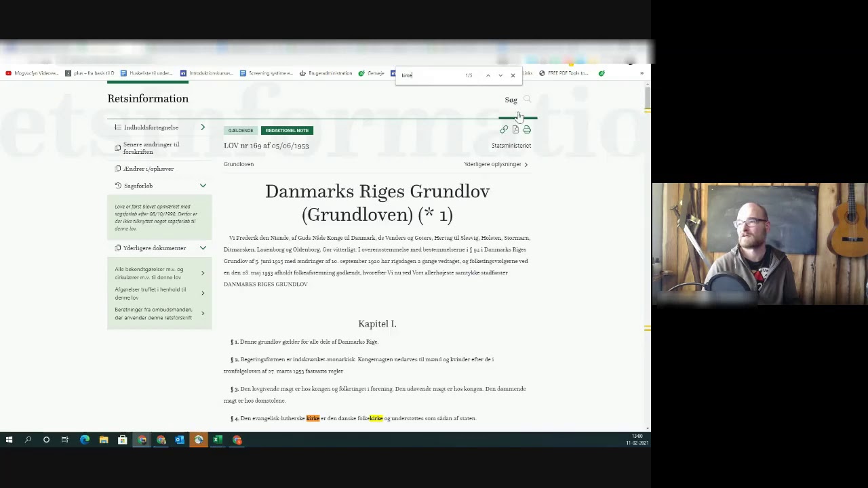This screenshot has height=488, width=868.
Task: Open Introduktionskursus bookmark
Action: (206, 73)
